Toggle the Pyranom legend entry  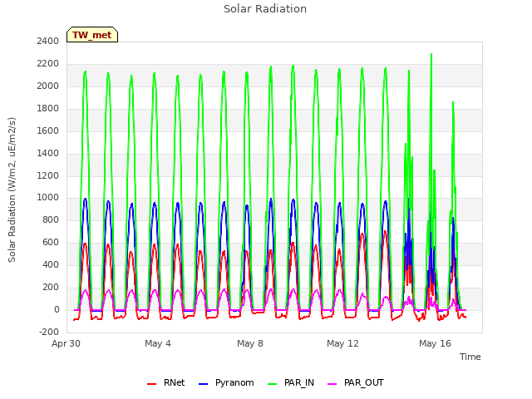[x=226, y=382]
